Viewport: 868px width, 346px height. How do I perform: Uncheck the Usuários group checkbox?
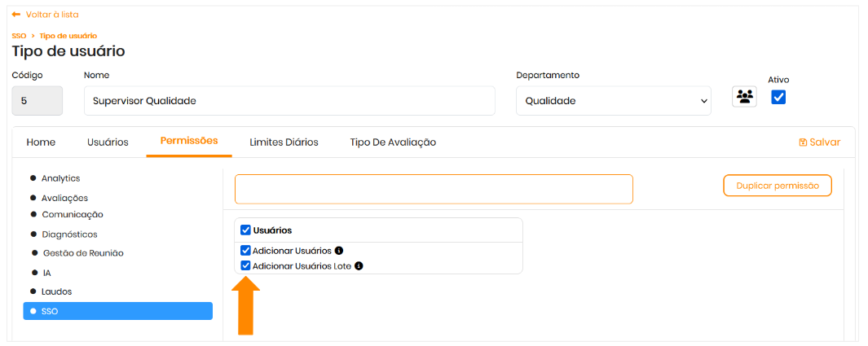point(245,230)
